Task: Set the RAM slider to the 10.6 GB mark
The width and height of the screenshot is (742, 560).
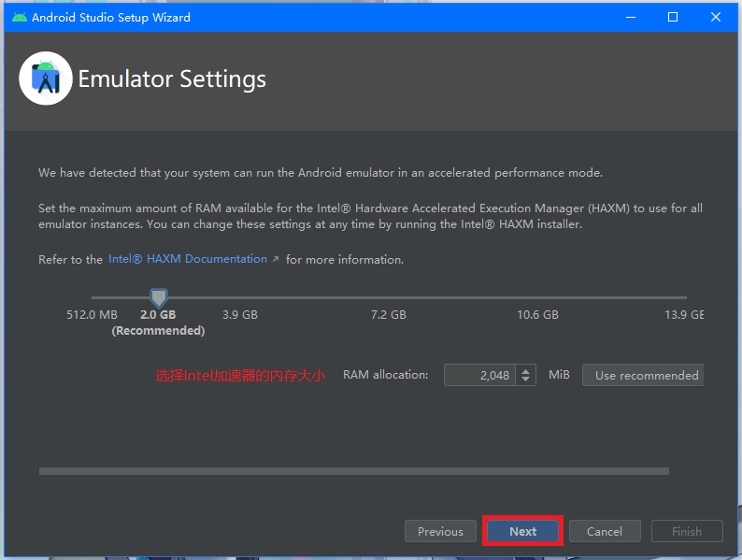Action: (x=537, y=297)
